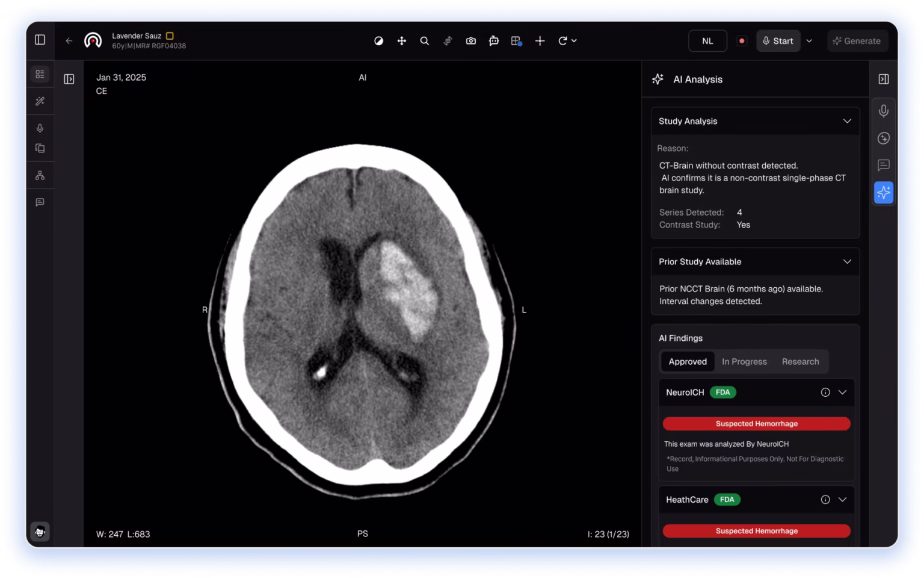This screenshot has height=578, width=924.
Task: Open dropdown arrow next to Start
Action: click(809, 41)
